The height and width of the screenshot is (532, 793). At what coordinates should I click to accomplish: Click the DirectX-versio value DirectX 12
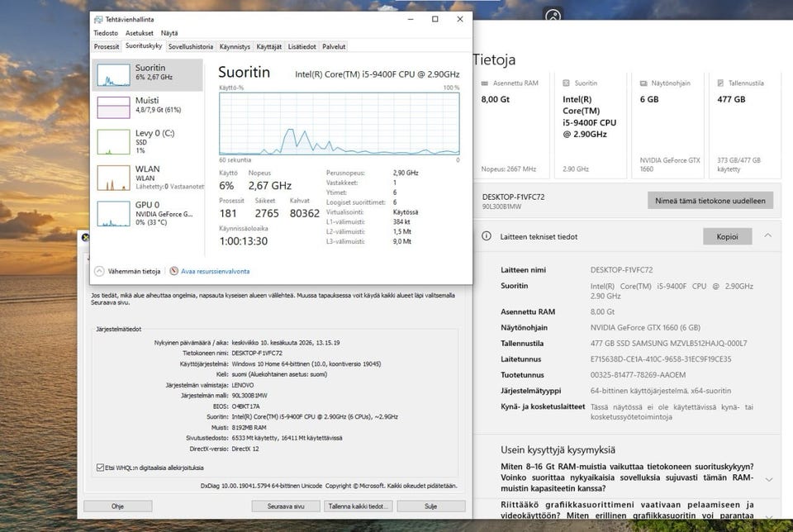pyautogui.click(x=245, y=449)
